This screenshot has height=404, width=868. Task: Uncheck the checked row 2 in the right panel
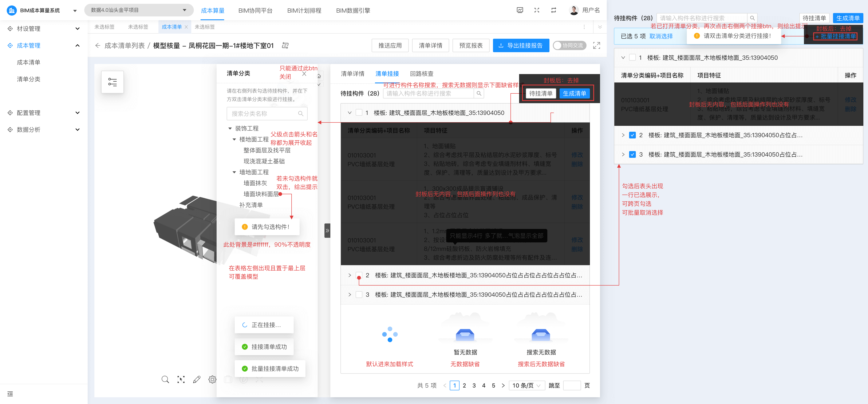point(632,135)
